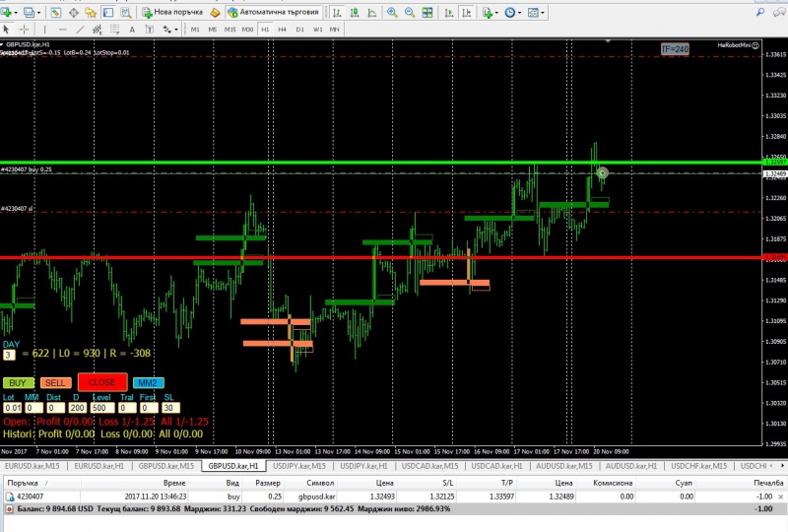Click the D input field 200
788x532 pixels.
[77, 408]
